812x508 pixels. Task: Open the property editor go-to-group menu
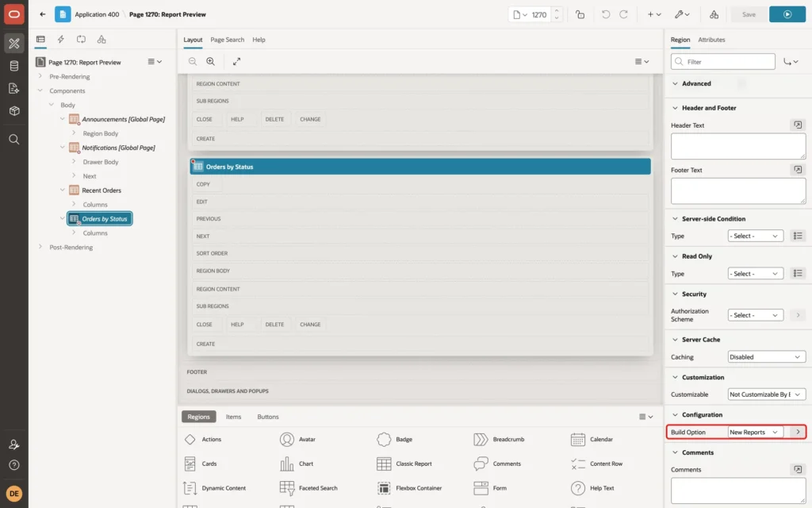point(791,61)
